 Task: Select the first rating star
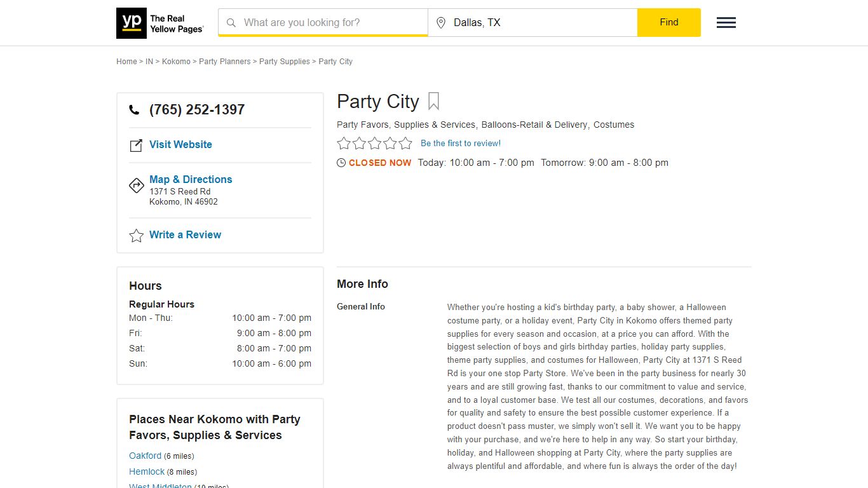[x=344, y=143]
